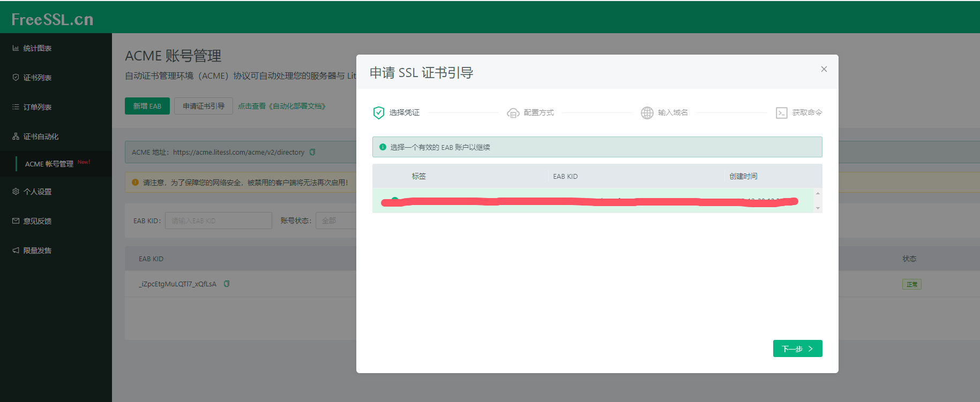Select the radio button in the EAB row
The image size is (980, 402).
pyautogui.click(x=395, y=200)
